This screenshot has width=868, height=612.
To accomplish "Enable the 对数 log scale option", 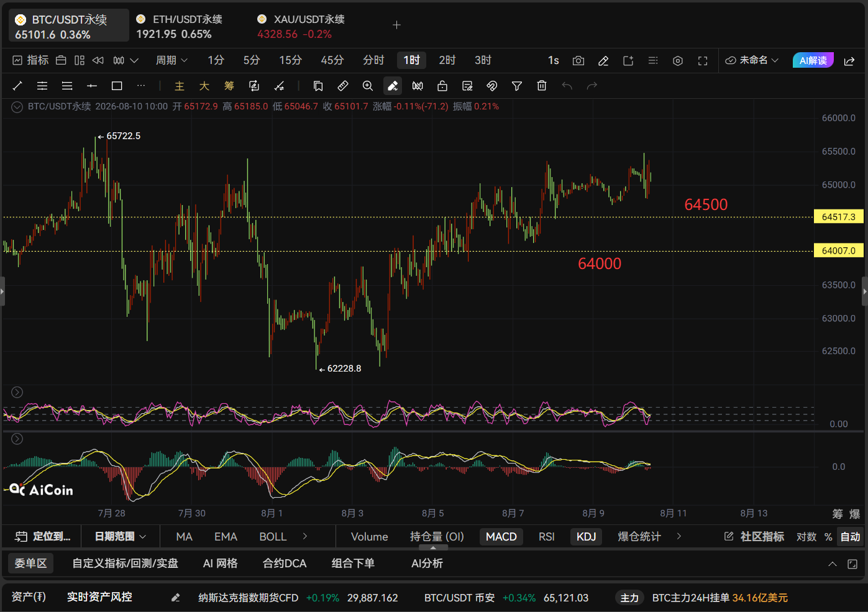I will (806, 536).
